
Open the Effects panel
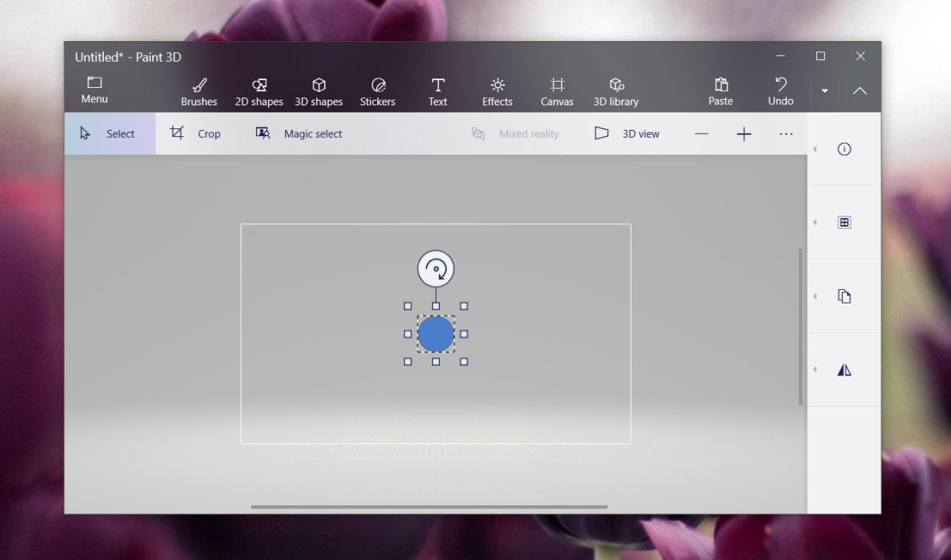pyautogui.click(x=497, y=90)
